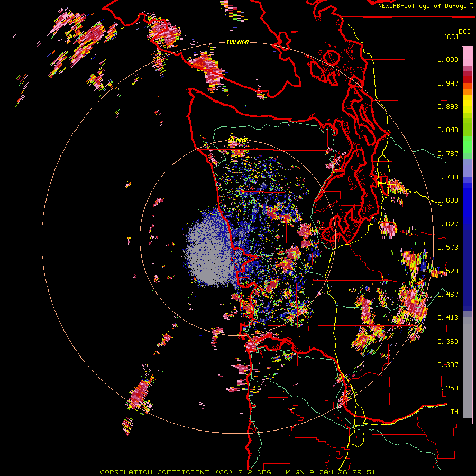Click the 50 NMI range ring label
476x476 pixels.
(238, 140)
